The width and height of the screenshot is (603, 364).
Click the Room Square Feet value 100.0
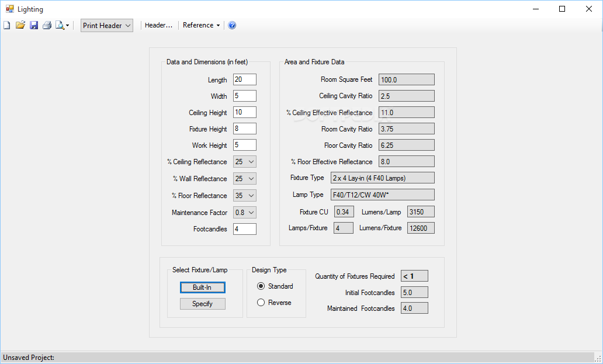(407, 79)
